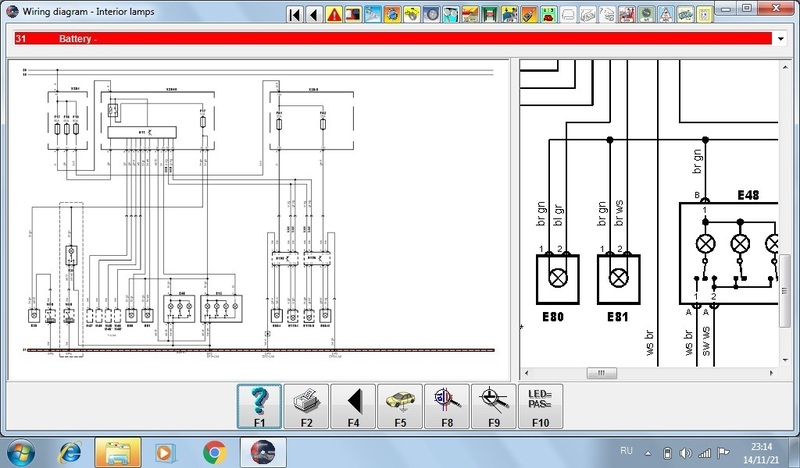Jump to first page toolbar icon
The image size is (800, 468).
[x=294, y=14]
